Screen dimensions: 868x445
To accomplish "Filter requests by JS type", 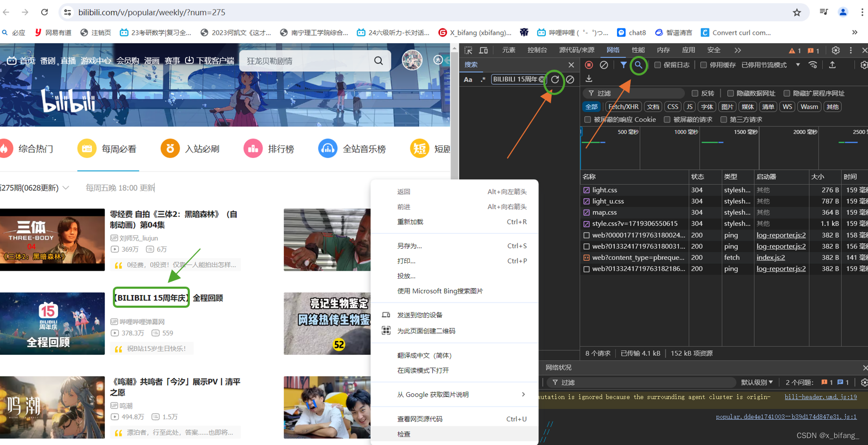I will click(x=689, y=107).
